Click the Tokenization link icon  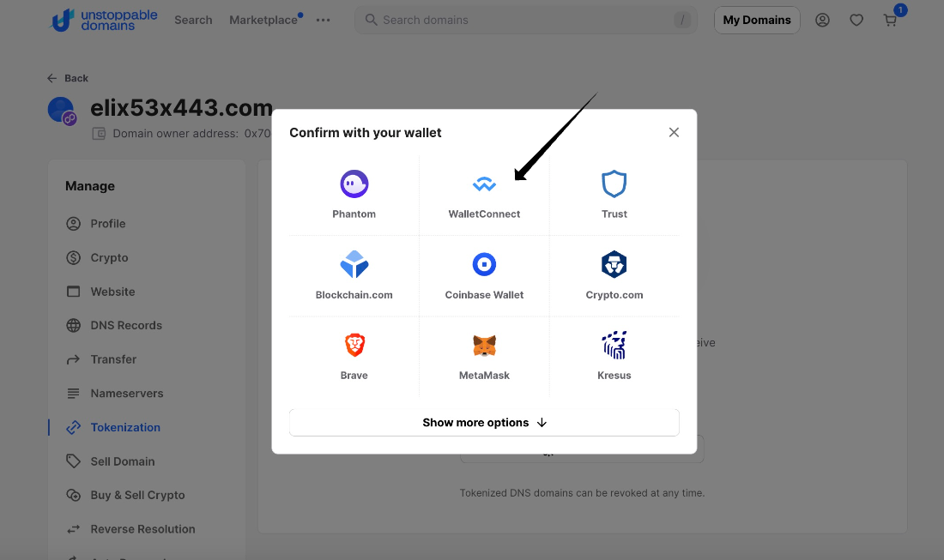[74, 428]
